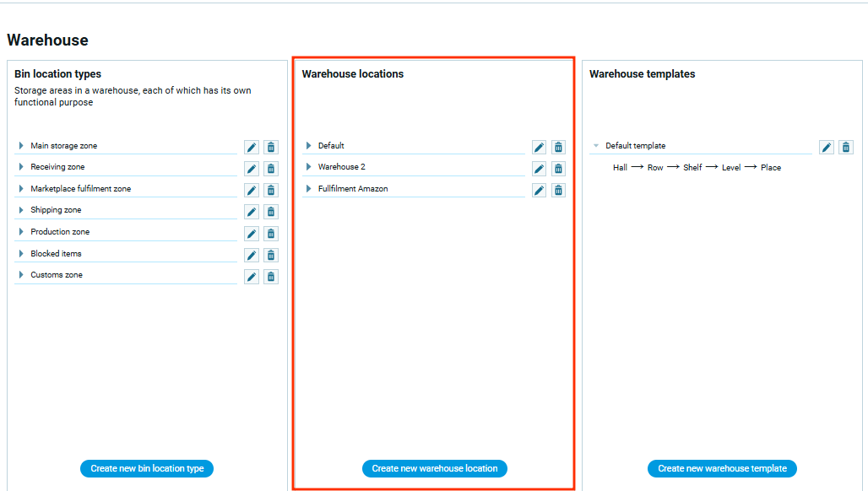Select the Default warehouse location name

coord(331,146)
